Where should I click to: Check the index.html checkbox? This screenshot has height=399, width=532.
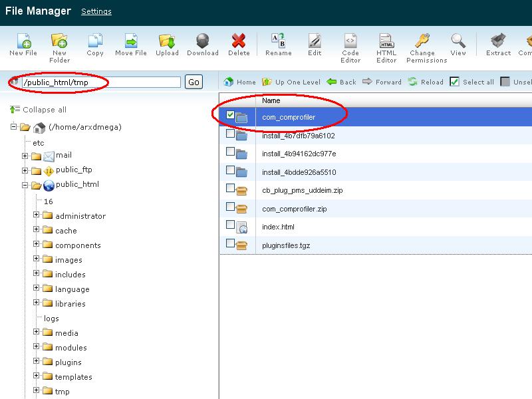(x=230, y=225)
